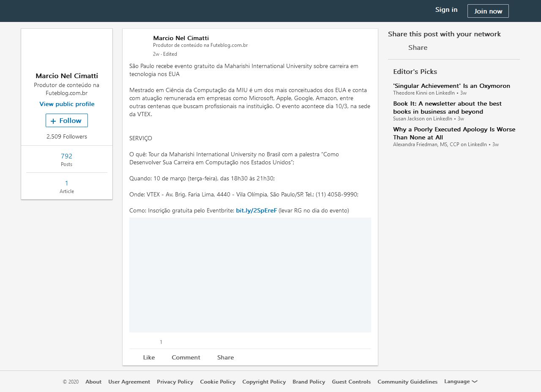View the post's reaction count
The width and height of the screenshot is (541, 392).
(161, 342)
